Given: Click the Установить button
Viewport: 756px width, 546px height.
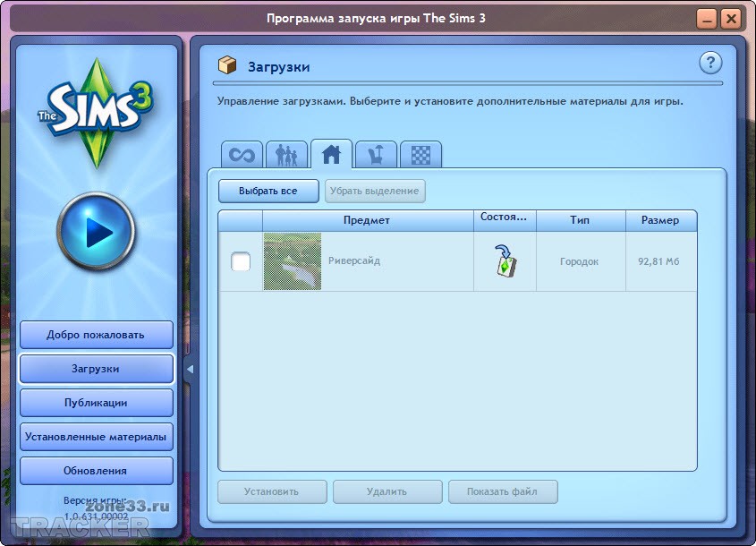Looking at the screenshot, I should point(272,491).
